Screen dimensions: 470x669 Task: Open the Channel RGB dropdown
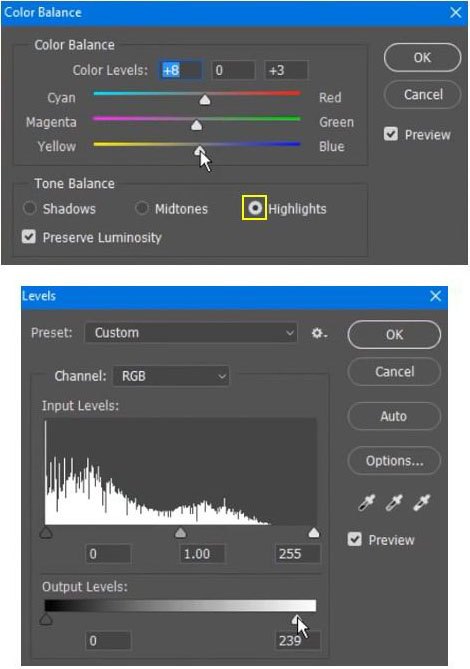(x=171, y=376)
